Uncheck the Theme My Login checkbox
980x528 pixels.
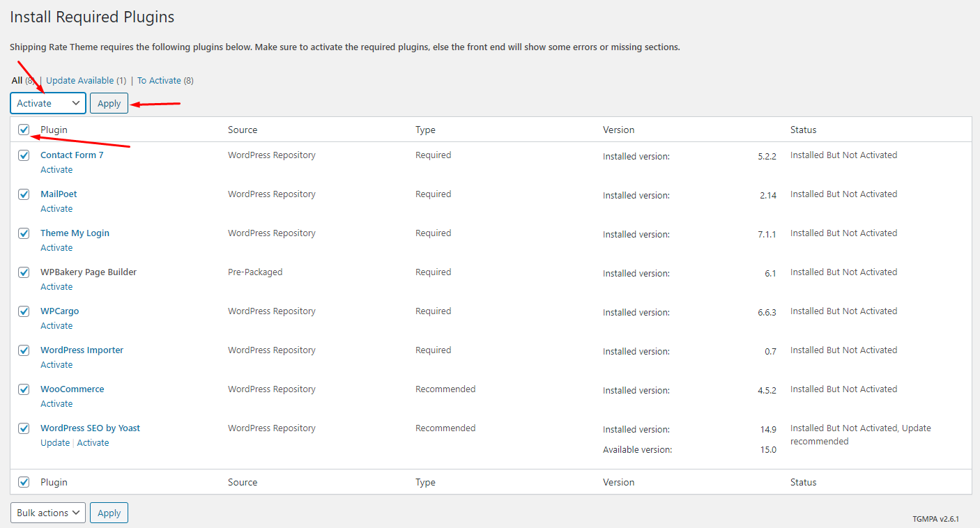point(24,233)
